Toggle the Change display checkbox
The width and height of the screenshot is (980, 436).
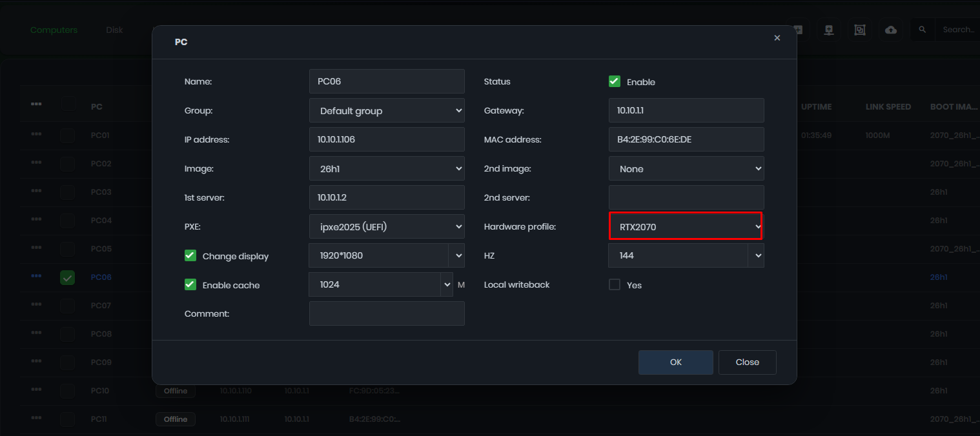tap(190, 255)
